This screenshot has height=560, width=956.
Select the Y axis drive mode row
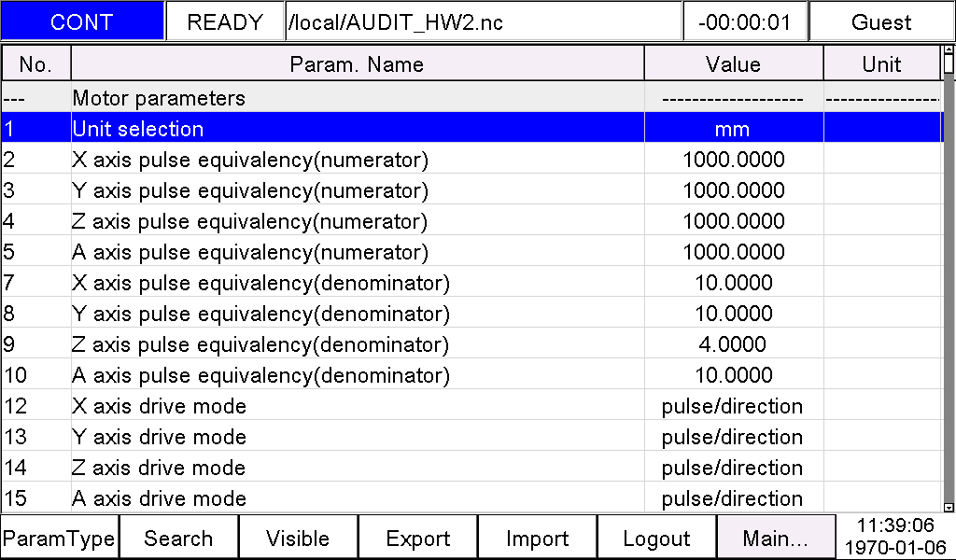(x=471, y=436)
